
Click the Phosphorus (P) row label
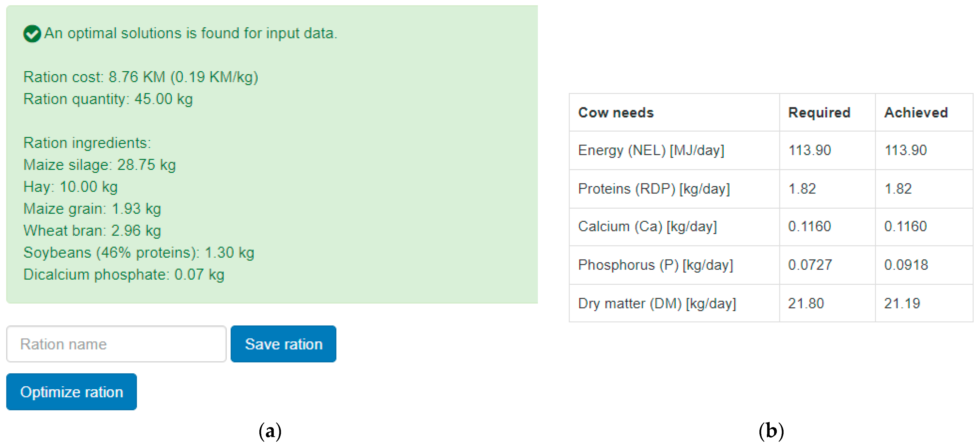coord(655,265)
